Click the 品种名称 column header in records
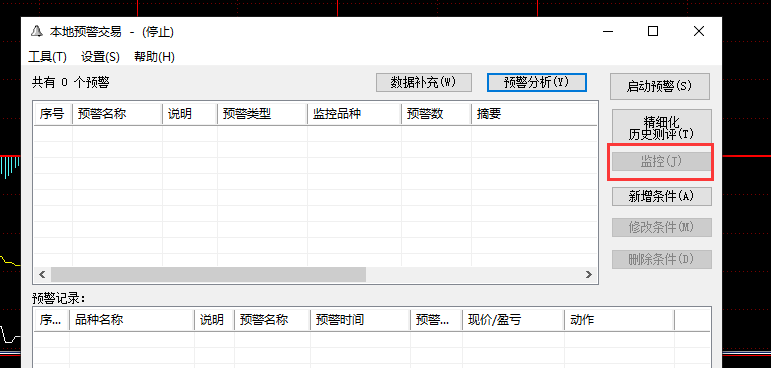The image size is (771, 368). [132, 320]
